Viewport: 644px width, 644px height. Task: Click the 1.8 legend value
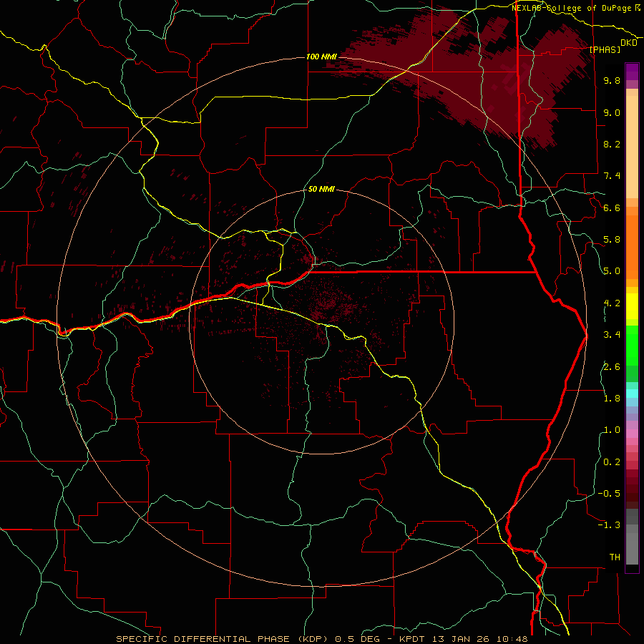tap(612, 399)
